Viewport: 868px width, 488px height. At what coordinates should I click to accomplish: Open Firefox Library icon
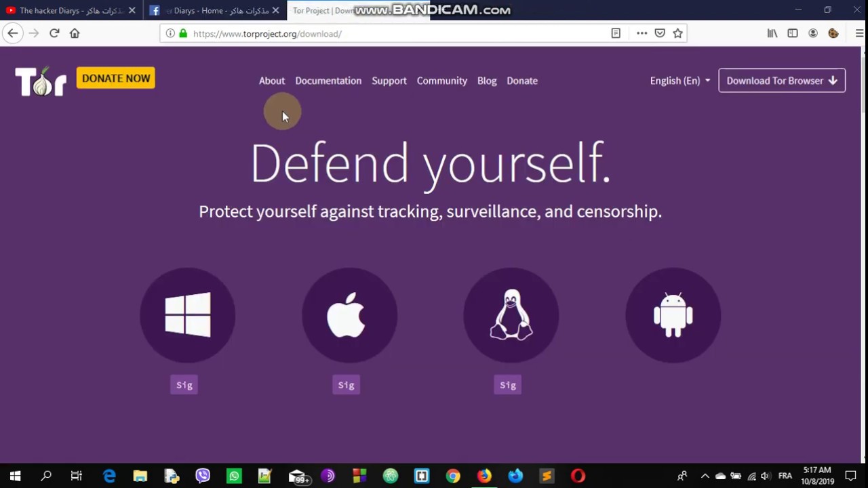click(772, 33)
